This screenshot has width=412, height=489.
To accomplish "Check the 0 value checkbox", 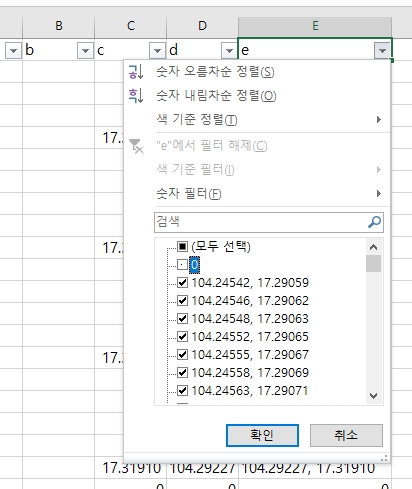I will coord(182,265).
